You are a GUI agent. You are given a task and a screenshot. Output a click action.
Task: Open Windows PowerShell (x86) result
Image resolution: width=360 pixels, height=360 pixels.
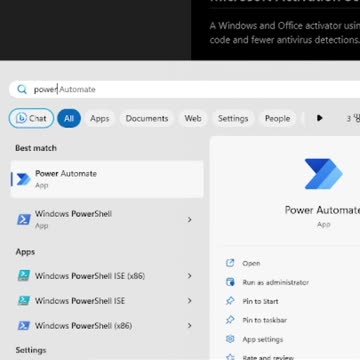coord(107,325)
